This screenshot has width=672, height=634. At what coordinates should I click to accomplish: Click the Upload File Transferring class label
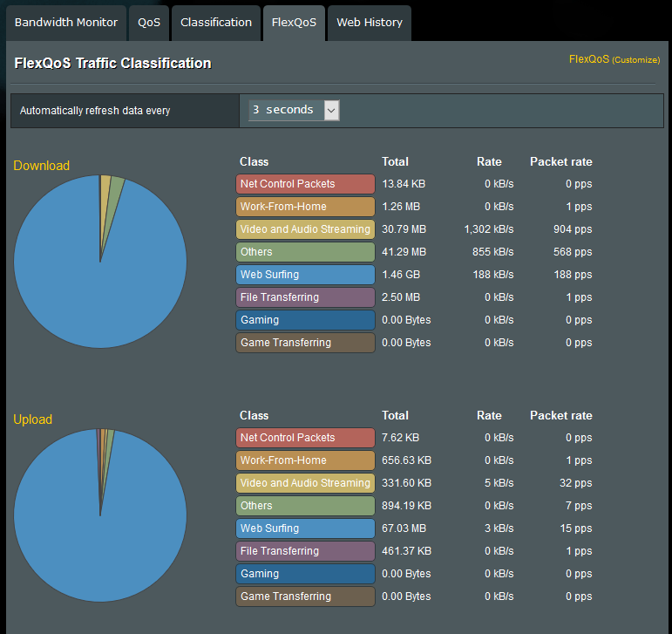(305, 551)
